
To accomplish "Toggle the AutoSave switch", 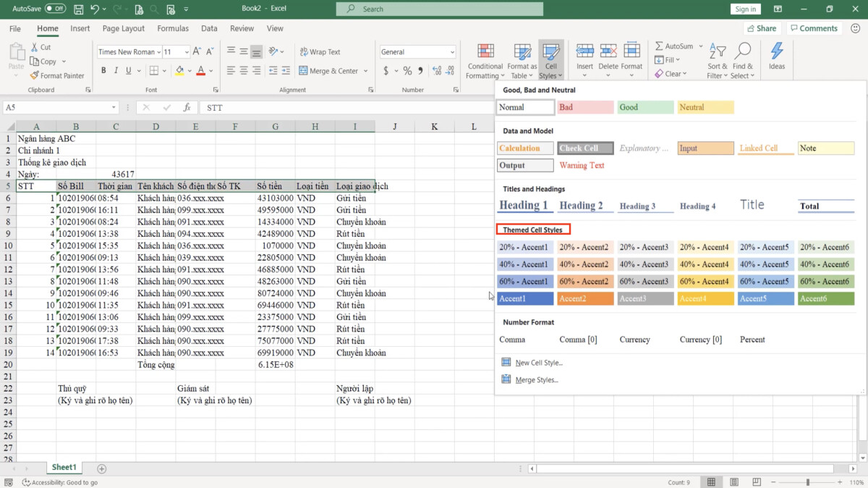I will pos(56,9).
